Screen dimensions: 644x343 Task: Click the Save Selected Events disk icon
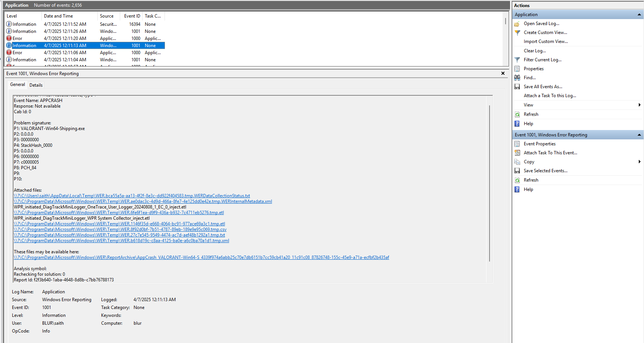[x=517, y=171]
